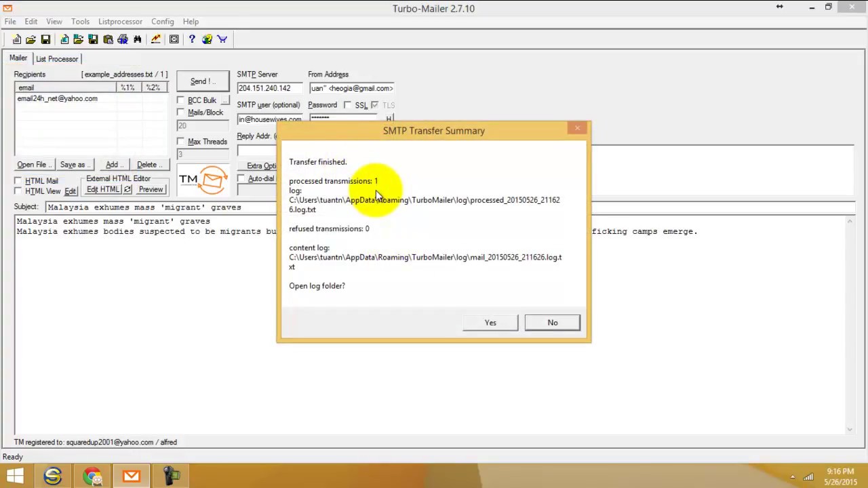Click the Extra Options button
The width and height of the screenshot is (868, 488).
[x=258, y=166]
